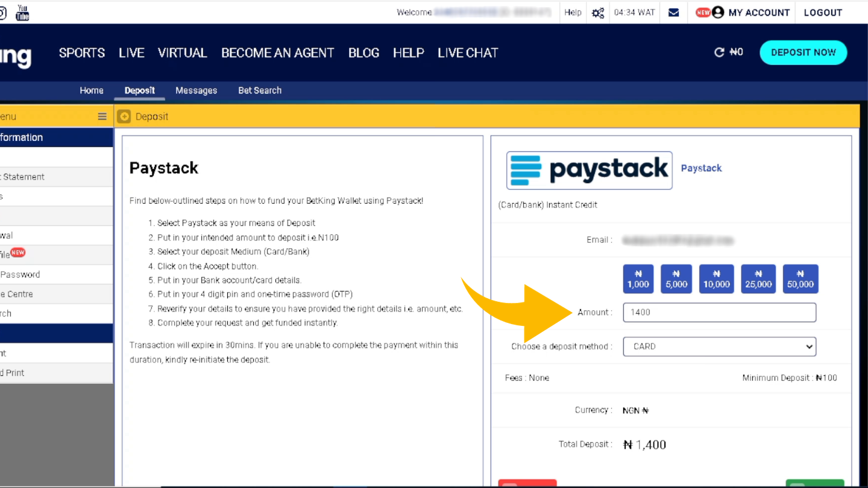The height and width of the screenshot is (488, 868).
Task: Go to LIVE section
Action: tap(131, 53)
